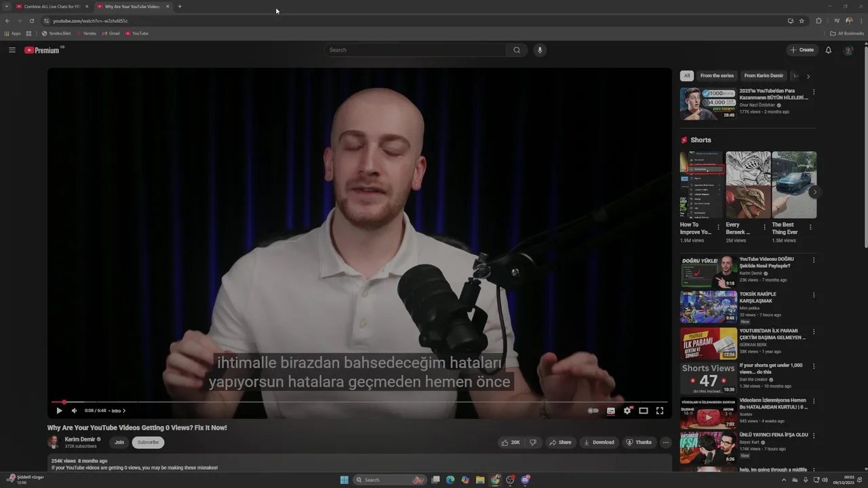Viewport: 868px width, 488px height.
Task: Open options for YouTube Videosu DOĞRU video
Action: tap(814, 260)
